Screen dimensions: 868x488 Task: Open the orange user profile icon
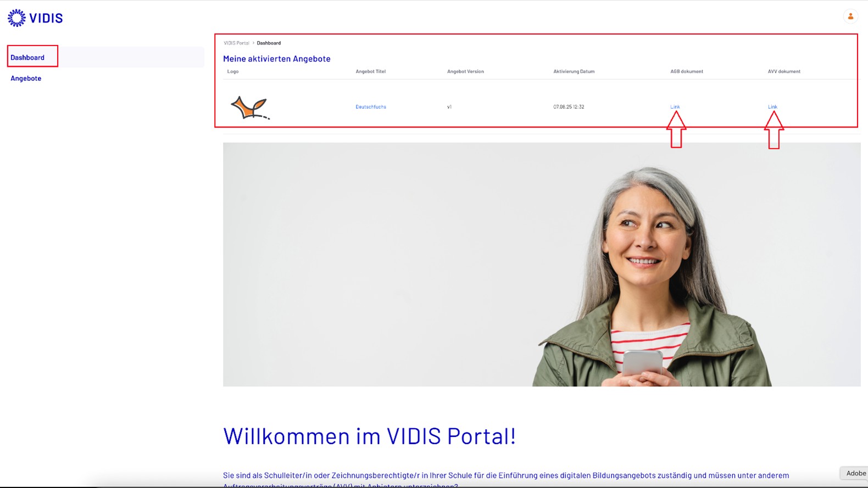click(x=850, y=16)
